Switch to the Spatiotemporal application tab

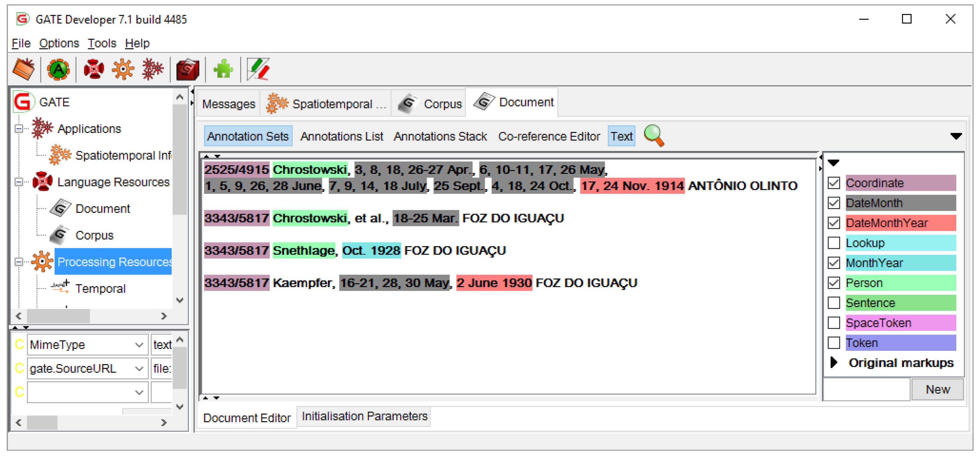[x=326, y=104]
